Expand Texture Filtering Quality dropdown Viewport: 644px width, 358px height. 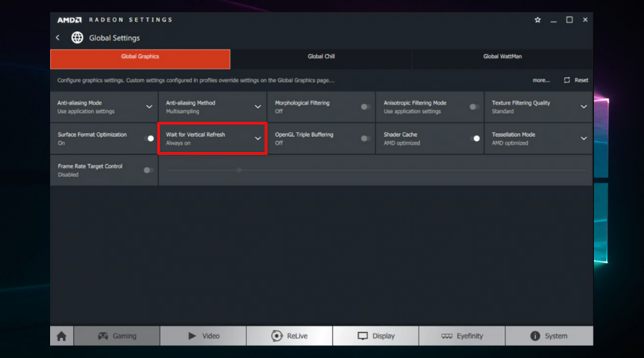click(584, 107)
